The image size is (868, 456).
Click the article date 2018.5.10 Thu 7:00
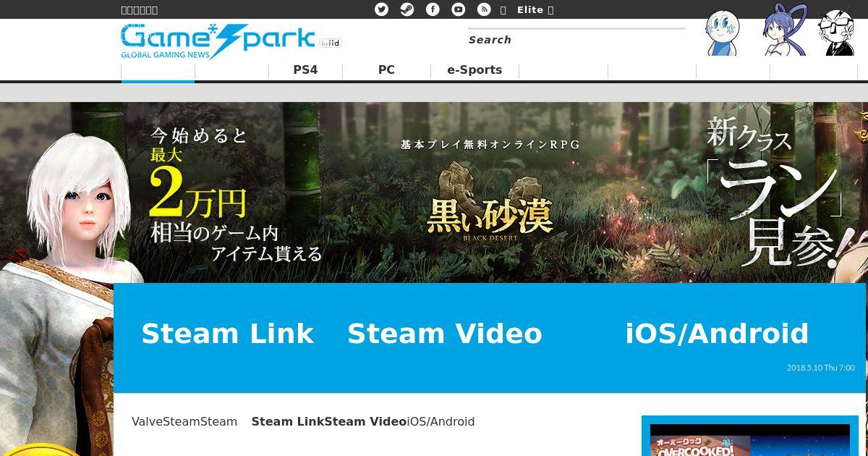coord(820,368)
